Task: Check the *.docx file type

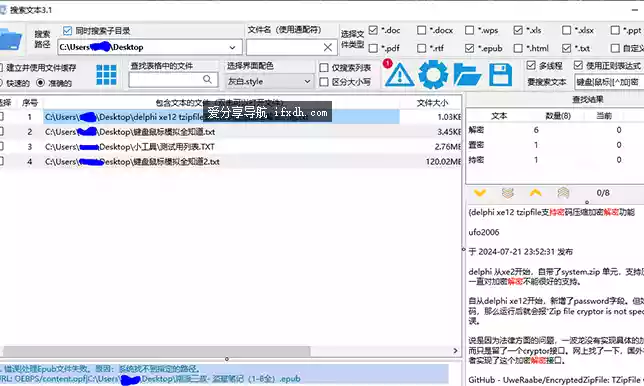Action: pos(421,30)
